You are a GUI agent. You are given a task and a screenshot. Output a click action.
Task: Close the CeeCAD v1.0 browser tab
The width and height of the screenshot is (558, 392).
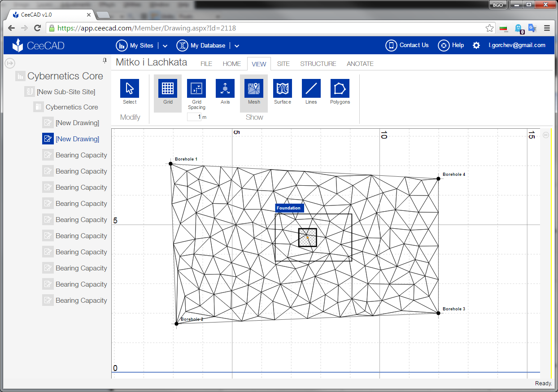[x=89, y=15]
